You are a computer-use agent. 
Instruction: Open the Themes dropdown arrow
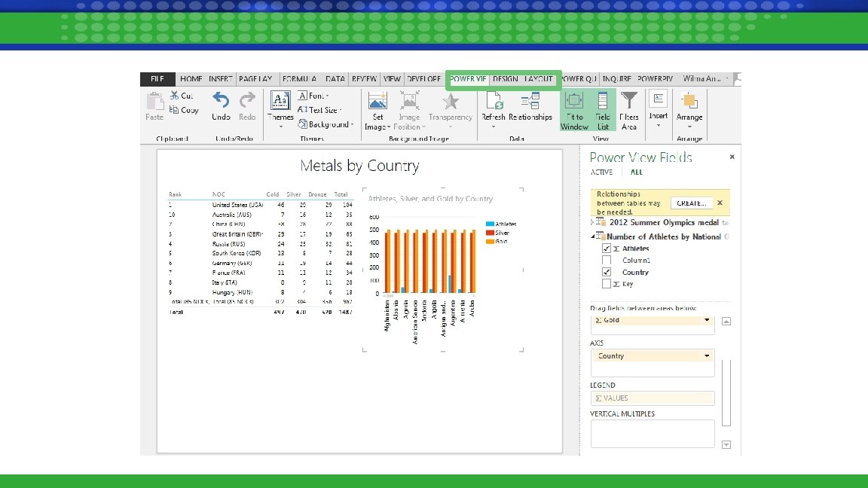tap(280, 128)
